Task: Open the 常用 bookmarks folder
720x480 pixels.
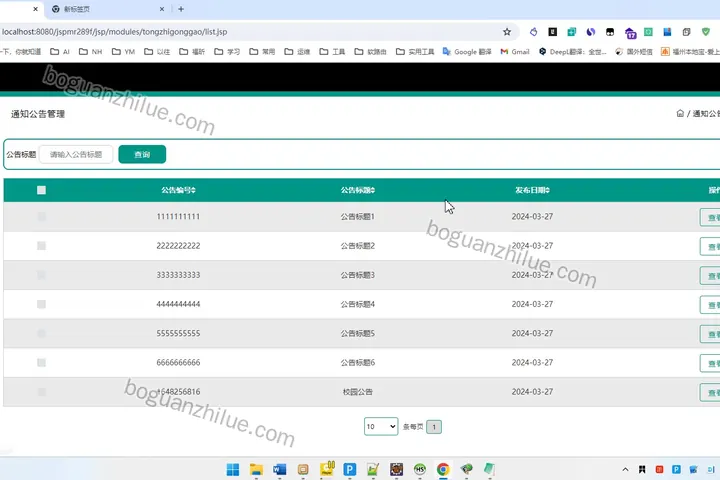Action: click(x=262, y=51)
